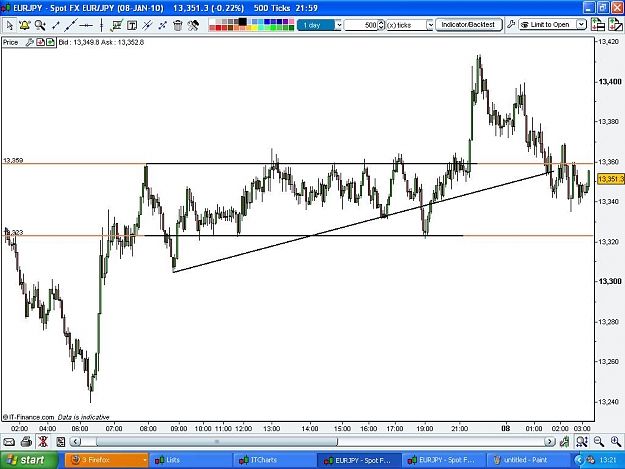Open the hammer and wrench tools icon

[193, 26]
